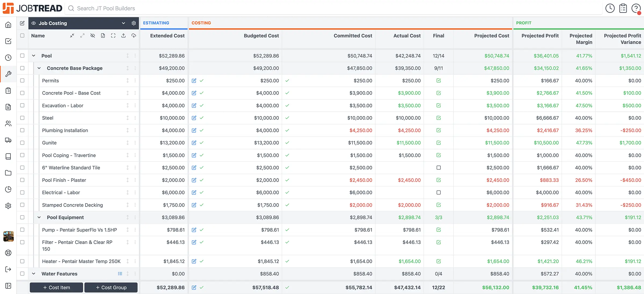Image resolution: width=644 pixels, height=294 pixels.
Task: Click the hide columns eye-slash icon
Action: click(x=93, y=35)
